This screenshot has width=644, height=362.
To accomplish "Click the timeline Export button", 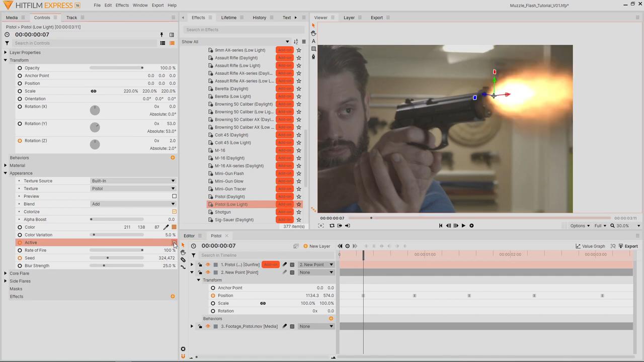I will point(628,246).
